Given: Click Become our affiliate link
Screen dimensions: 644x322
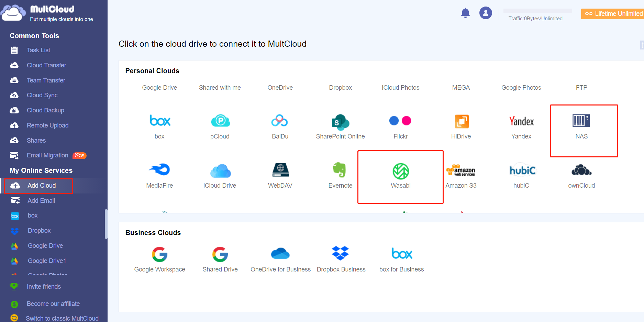Looking at the screenshot, I should (53, 304).
